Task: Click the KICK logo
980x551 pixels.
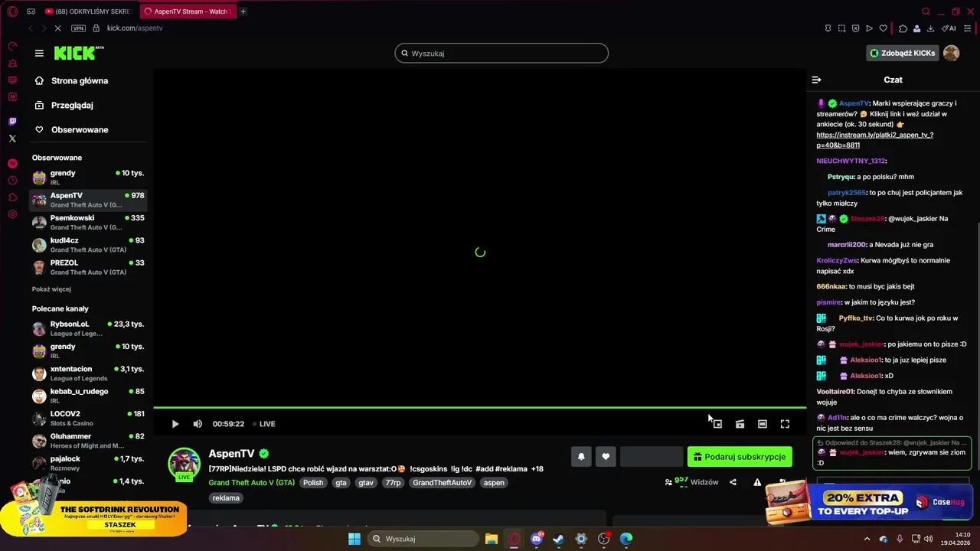Action: point(79,53)
